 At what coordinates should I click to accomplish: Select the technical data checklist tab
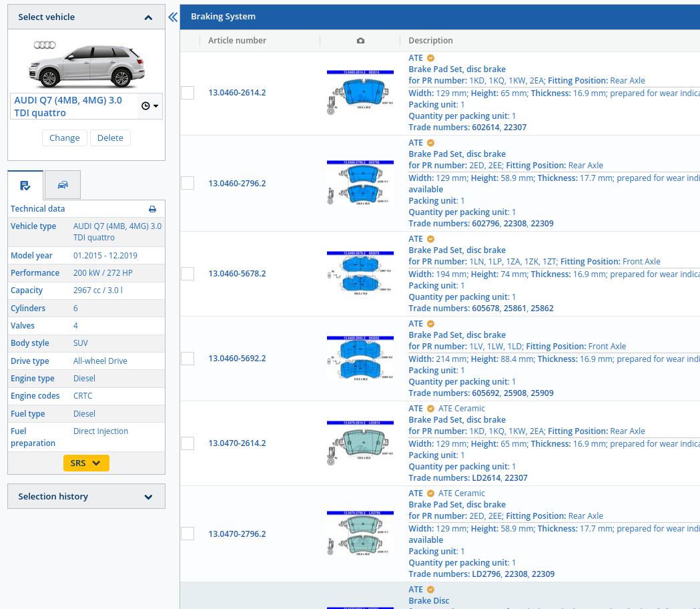[x=25, y=185]
